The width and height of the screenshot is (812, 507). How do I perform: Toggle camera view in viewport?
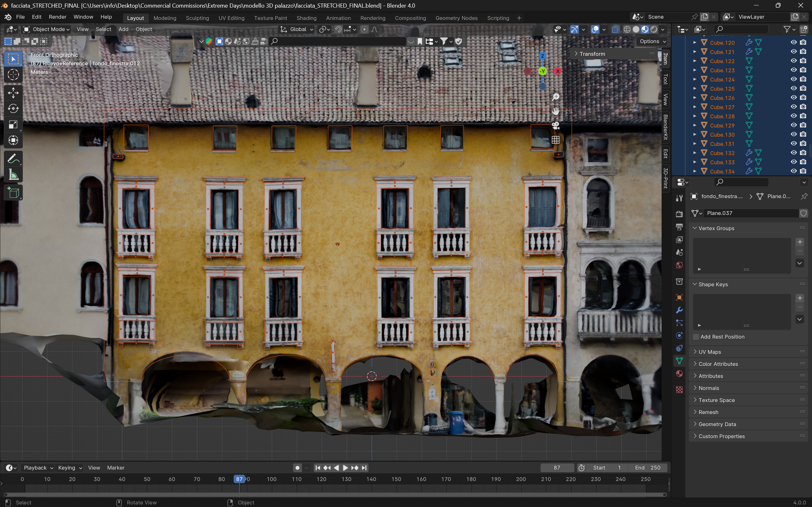coord(556,126)
